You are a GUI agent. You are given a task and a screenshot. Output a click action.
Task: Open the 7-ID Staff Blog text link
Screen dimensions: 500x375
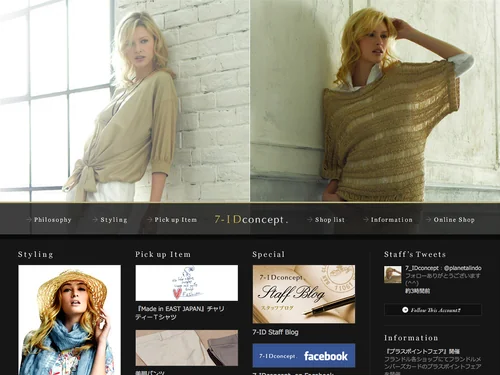pyautogui.click(x=275, y=332)
